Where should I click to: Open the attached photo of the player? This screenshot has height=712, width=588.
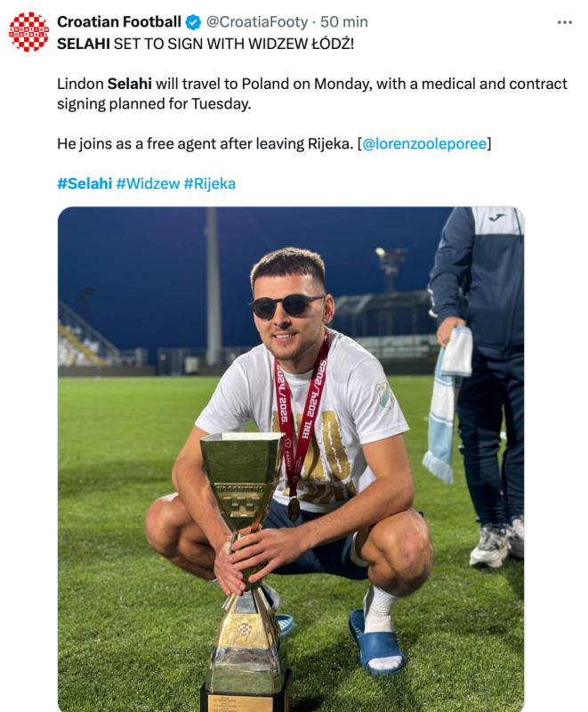(x=291, y=459)
